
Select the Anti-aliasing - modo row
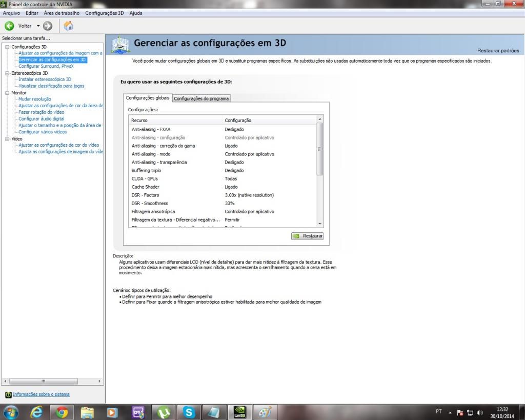click(223, 154)
